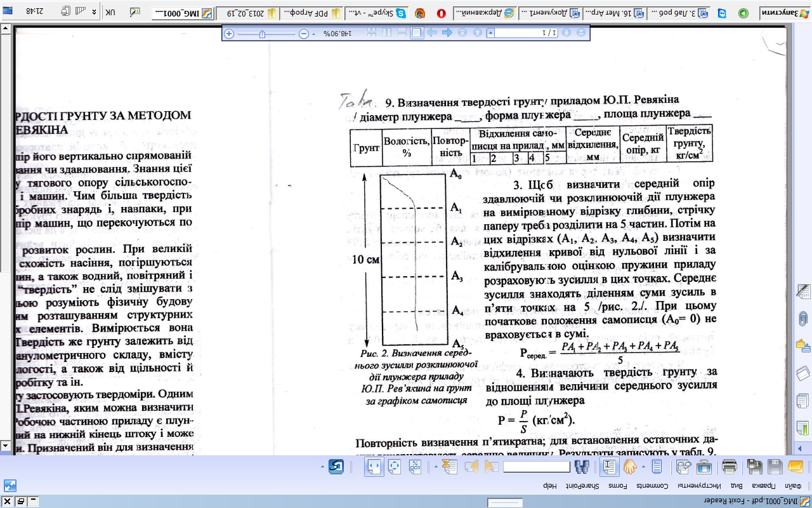Viewport: 812px width, 508px height.
Task: Click the pages thumbnails icon in side panel
Action: click(802, 401)
